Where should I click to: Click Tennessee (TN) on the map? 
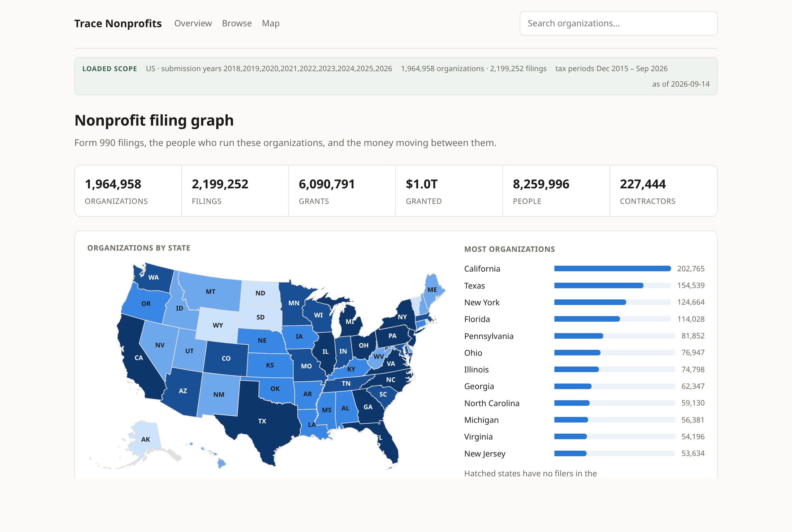tap(346, 384)
